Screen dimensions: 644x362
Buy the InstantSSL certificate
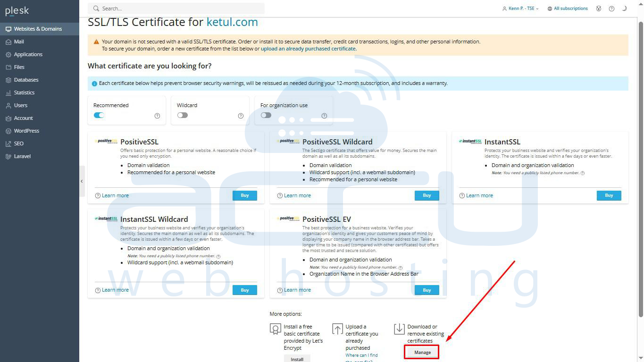[609, 195]
